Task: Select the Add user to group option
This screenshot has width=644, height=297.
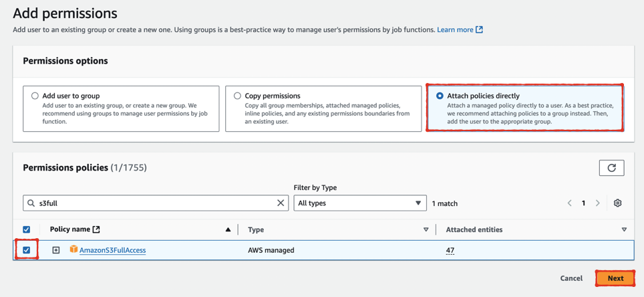Action: [x=35, y=96]
